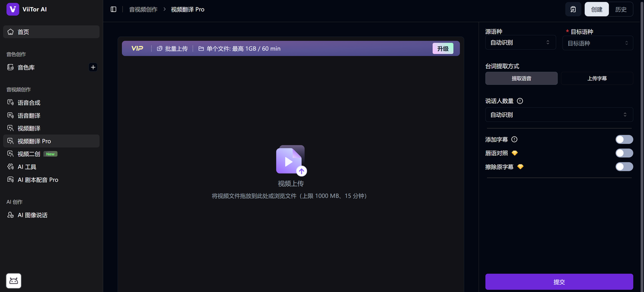The height and width of the screenshot is (292, 644).
Task: Enable the 添加字幕 toggle switch
Action: pos(624,140)
